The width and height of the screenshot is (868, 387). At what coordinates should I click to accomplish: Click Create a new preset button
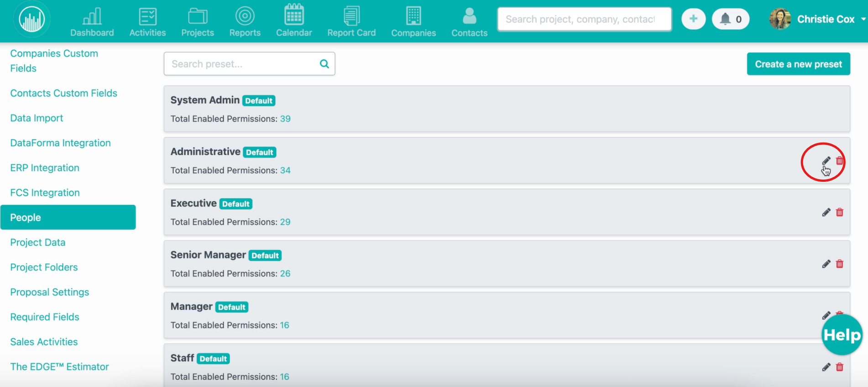click(798, 64)
